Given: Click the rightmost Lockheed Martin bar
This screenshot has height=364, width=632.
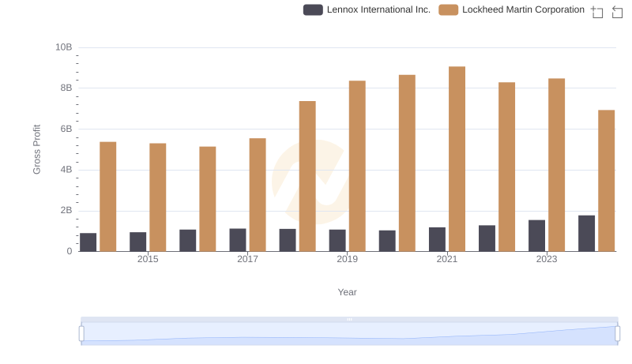Looking at the screenshot, I should 607,181.
